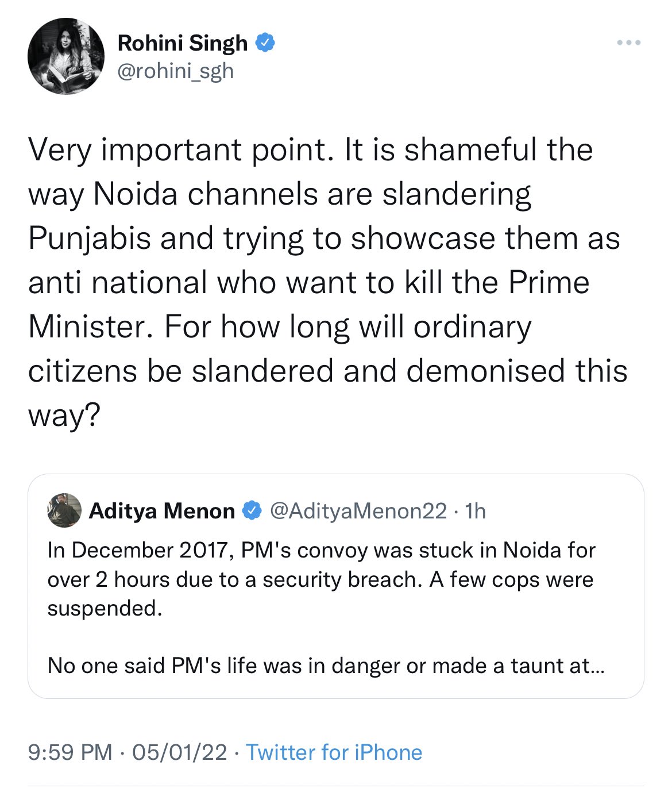Click the Aditya Menon name in quoted tweet
This screenshot has width=672, height=788.
[x=162, y=510]
